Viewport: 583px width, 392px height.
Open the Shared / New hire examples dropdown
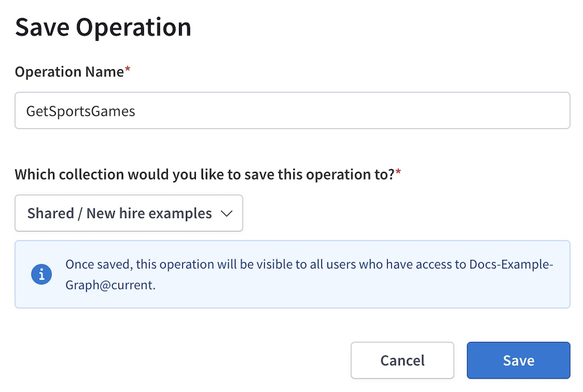point(128,213)
